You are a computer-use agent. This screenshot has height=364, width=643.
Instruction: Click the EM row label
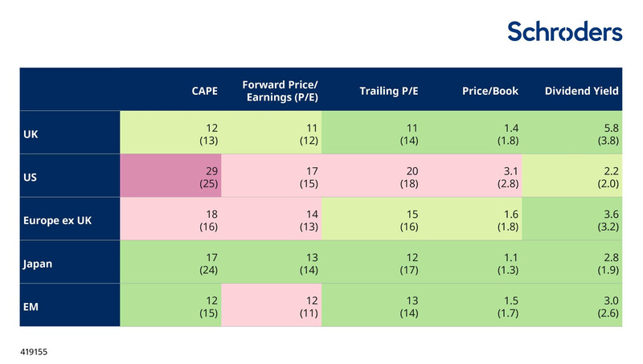point(33,305)
